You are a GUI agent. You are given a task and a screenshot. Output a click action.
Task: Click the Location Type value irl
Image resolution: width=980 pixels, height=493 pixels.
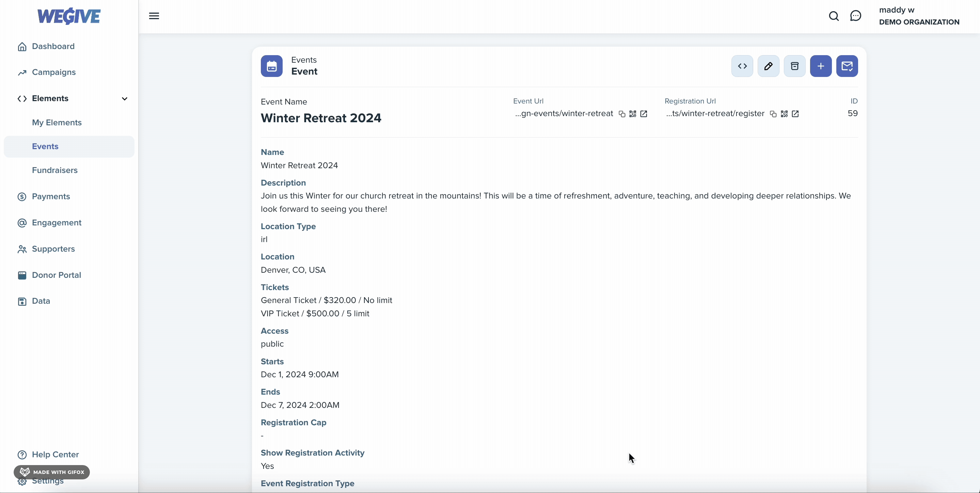(264, 240)
